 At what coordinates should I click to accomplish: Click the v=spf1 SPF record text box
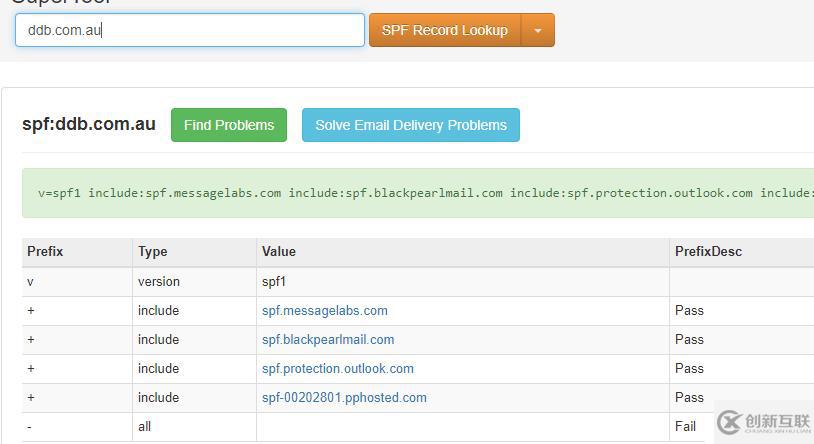coord(418,193)
